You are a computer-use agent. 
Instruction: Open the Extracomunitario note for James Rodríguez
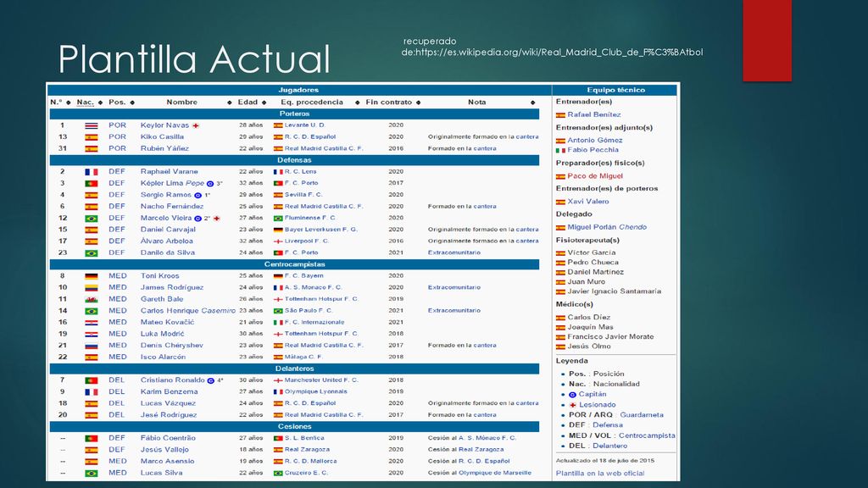coord(454,288)
